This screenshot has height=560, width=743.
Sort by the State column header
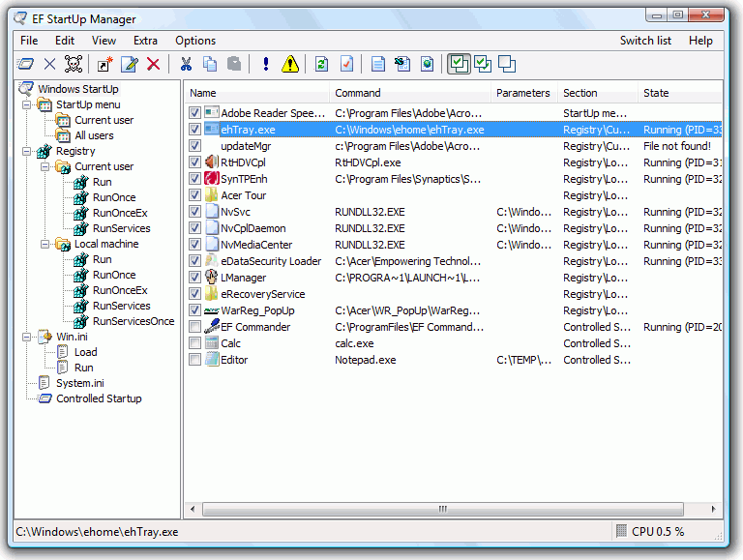pyautogui.click(x=680, y=93)
